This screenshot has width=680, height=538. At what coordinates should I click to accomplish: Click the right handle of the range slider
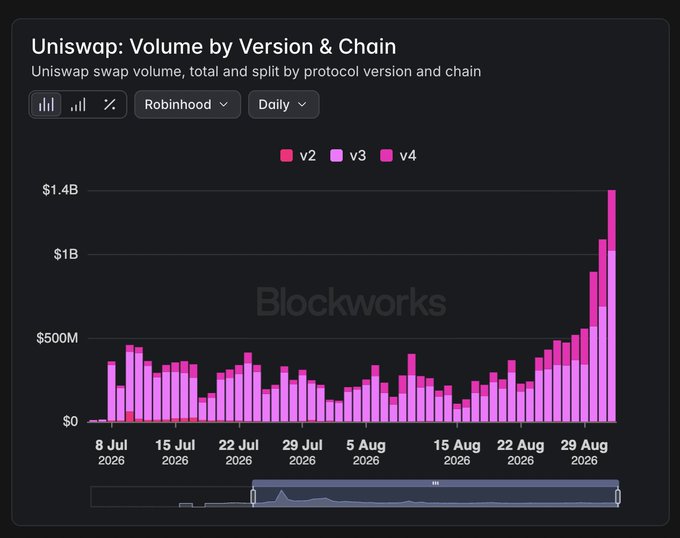click(618, 496)
